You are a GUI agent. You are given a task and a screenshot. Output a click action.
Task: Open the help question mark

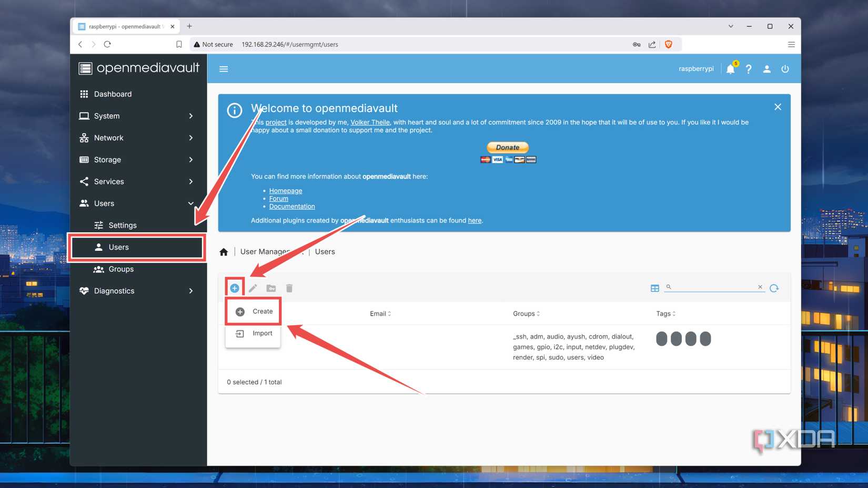[749, 69]
